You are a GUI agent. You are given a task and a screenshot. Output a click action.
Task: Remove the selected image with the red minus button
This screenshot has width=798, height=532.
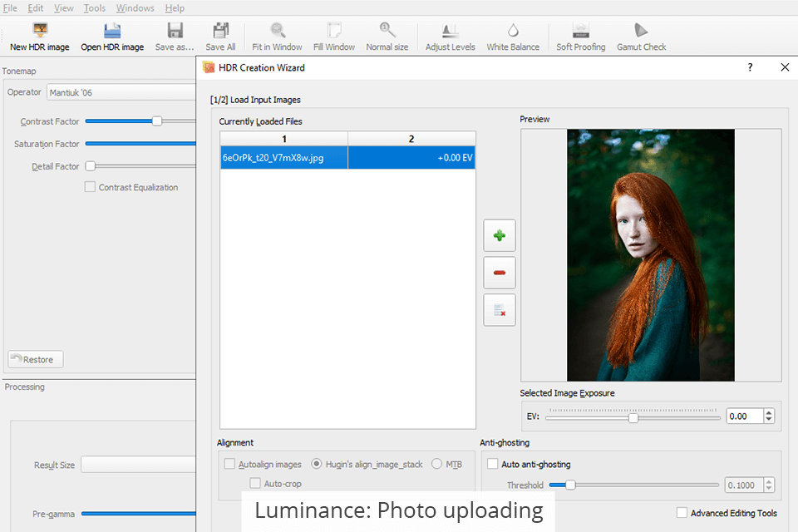click(500, 273)
